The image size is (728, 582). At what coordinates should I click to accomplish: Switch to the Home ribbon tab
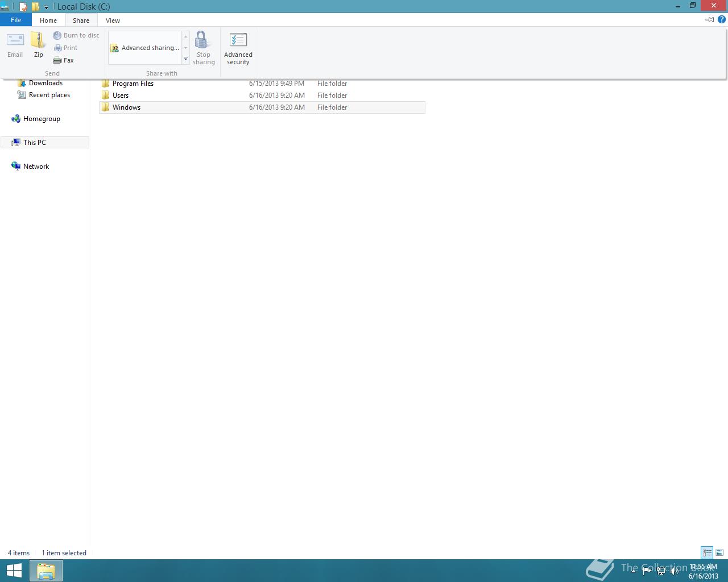(x=48, y=20)
